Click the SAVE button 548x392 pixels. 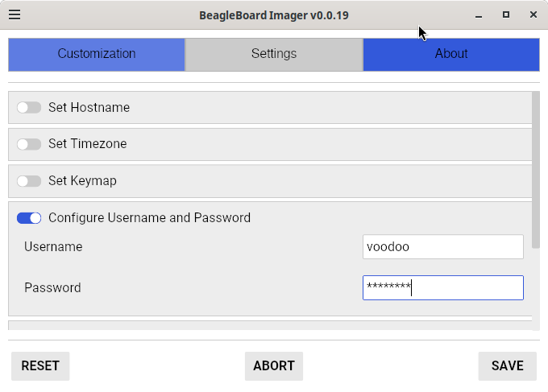(x=507, y=365)
